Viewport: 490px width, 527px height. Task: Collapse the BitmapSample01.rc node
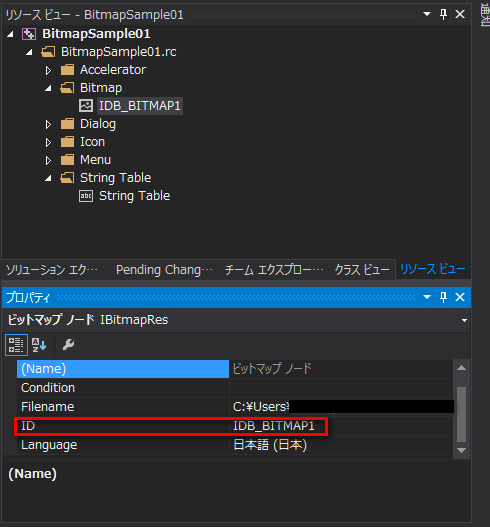[30, 52]
